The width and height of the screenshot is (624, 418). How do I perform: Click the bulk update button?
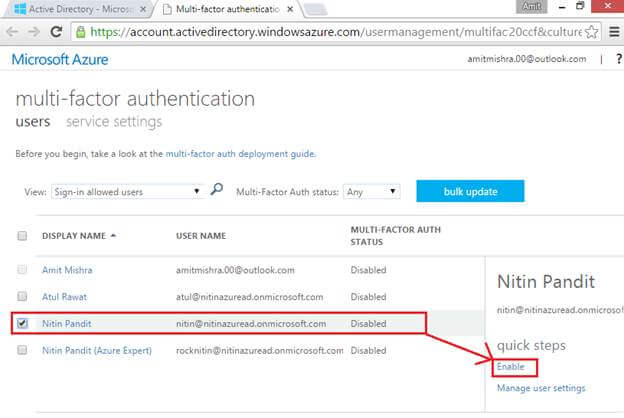[x=470, y=191]
